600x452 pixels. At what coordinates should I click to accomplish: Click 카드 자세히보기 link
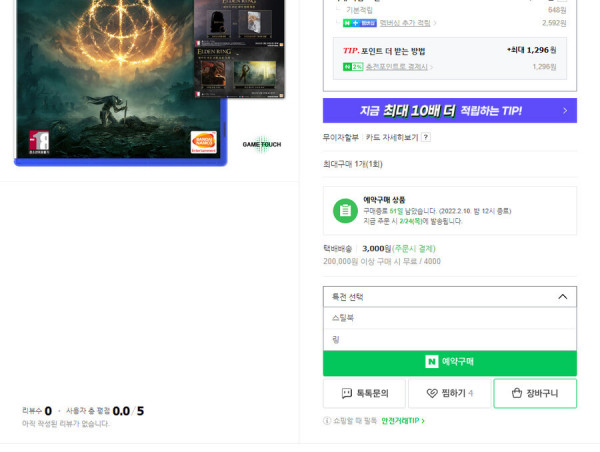coord(392,137)
